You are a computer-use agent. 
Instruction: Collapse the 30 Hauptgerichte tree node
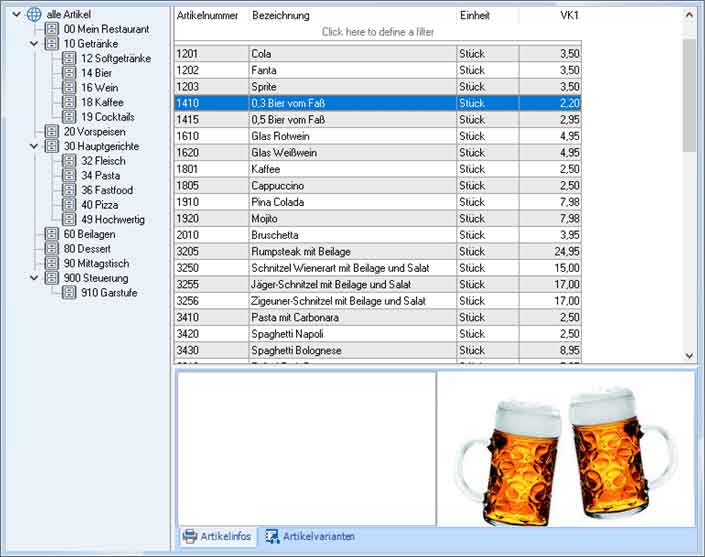click(34, 146)
